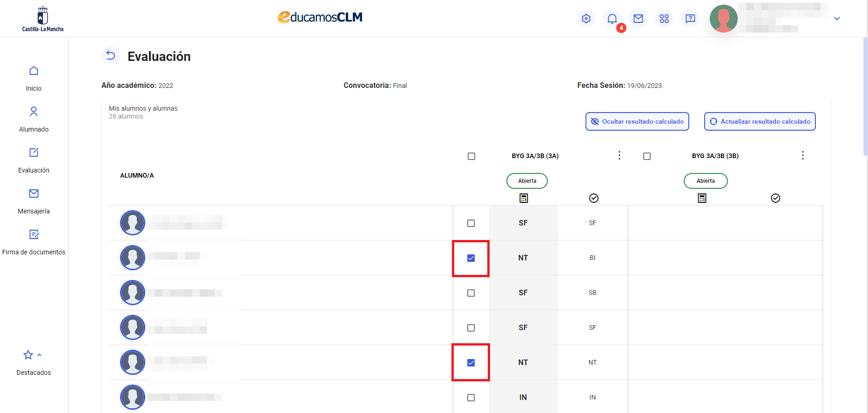Open notifications bell with 4 alerts

(612, 19)
